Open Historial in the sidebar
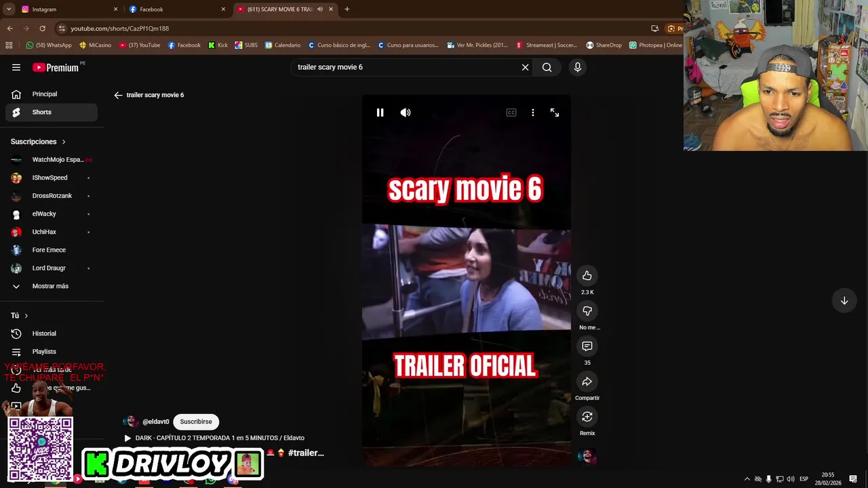 (52, 333)
